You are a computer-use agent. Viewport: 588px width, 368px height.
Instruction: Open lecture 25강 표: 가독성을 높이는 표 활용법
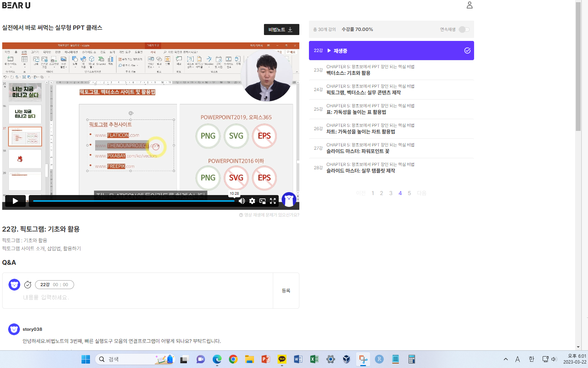(391, 109)
